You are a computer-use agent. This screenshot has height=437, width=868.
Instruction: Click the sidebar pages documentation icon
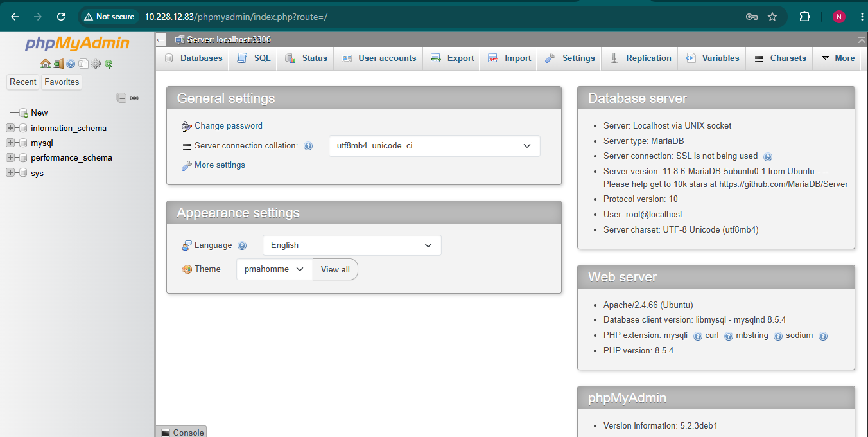[83, 64]
